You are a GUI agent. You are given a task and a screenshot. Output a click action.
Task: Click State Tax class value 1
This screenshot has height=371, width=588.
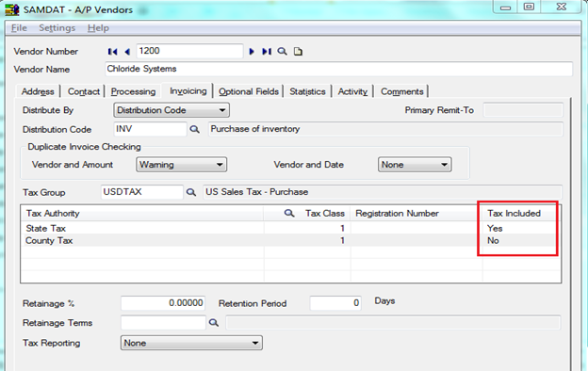coord(342,228)
